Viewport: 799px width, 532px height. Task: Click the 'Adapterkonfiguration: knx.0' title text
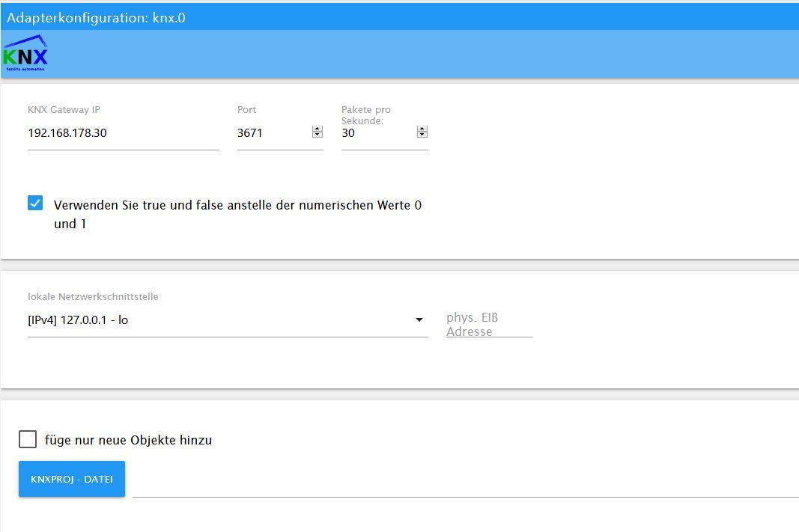pos(96,18)
